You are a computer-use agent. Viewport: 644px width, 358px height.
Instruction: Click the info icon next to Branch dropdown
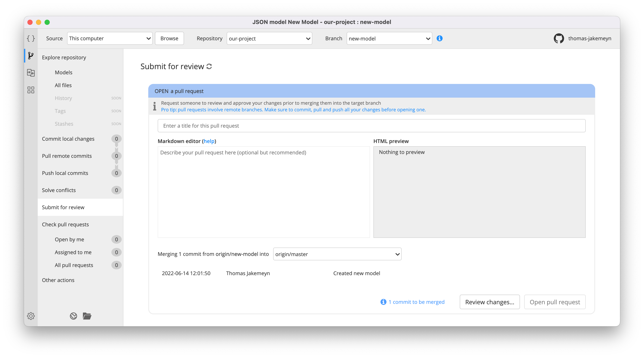[x=440, y=38]
